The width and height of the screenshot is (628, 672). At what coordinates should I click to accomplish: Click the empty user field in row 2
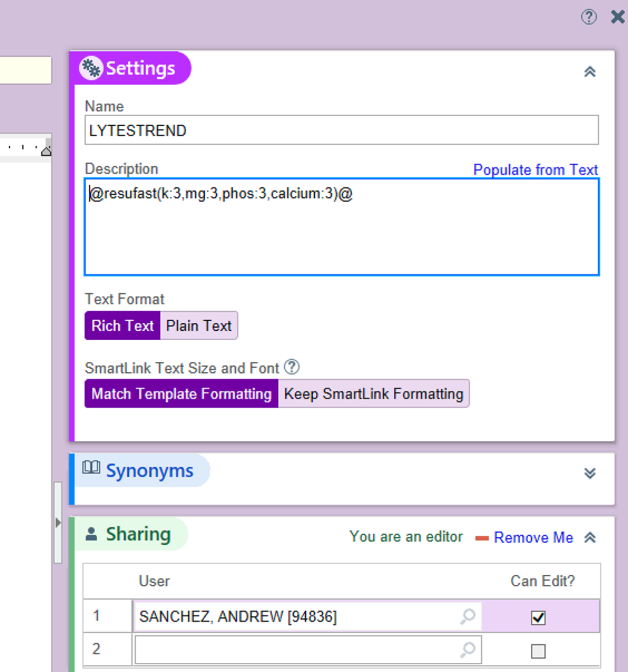[x=308, y=649]
